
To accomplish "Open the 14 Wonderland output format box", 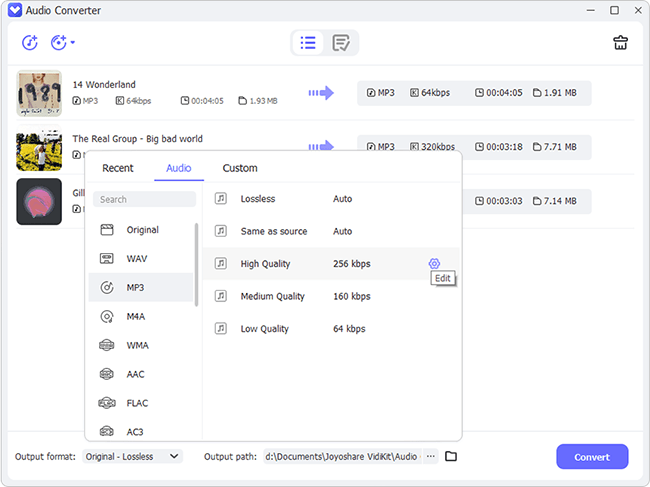I will [474, 93].
